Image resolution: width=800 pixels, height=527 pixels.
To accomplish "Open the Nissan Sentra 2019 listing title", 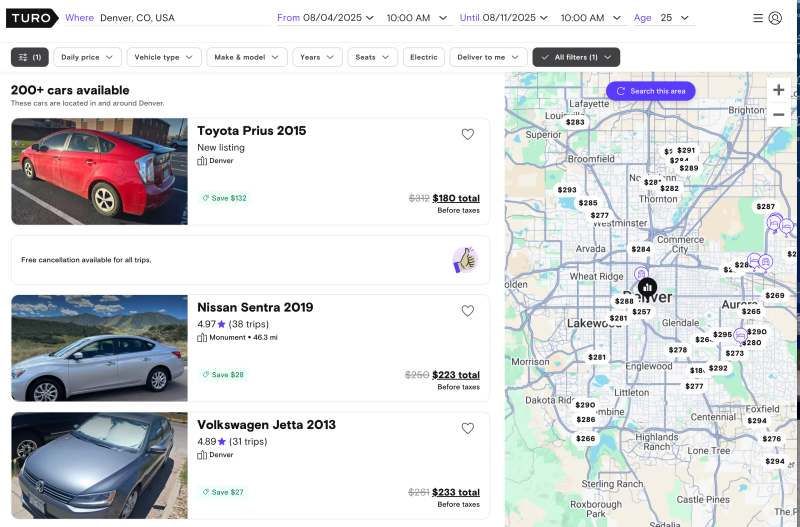I will pos(255,307).
